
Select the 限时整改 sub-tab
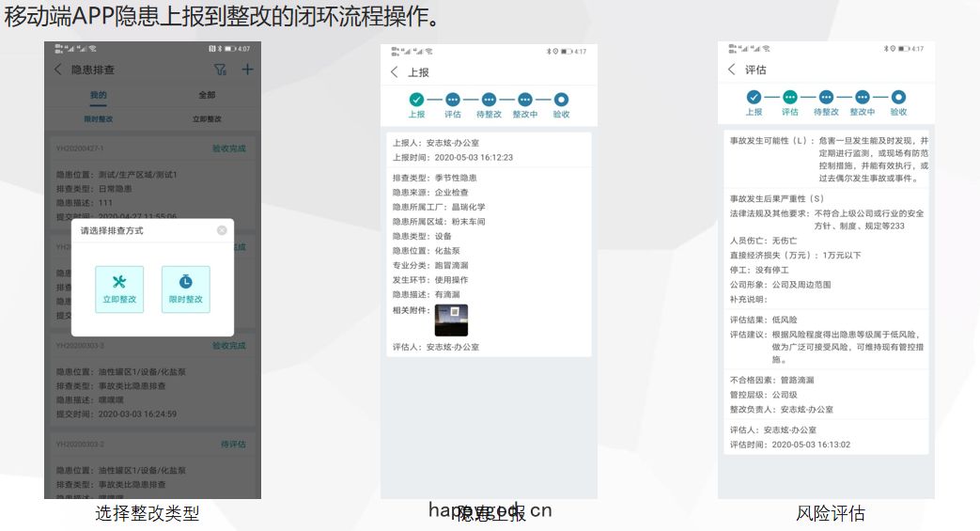98,118
